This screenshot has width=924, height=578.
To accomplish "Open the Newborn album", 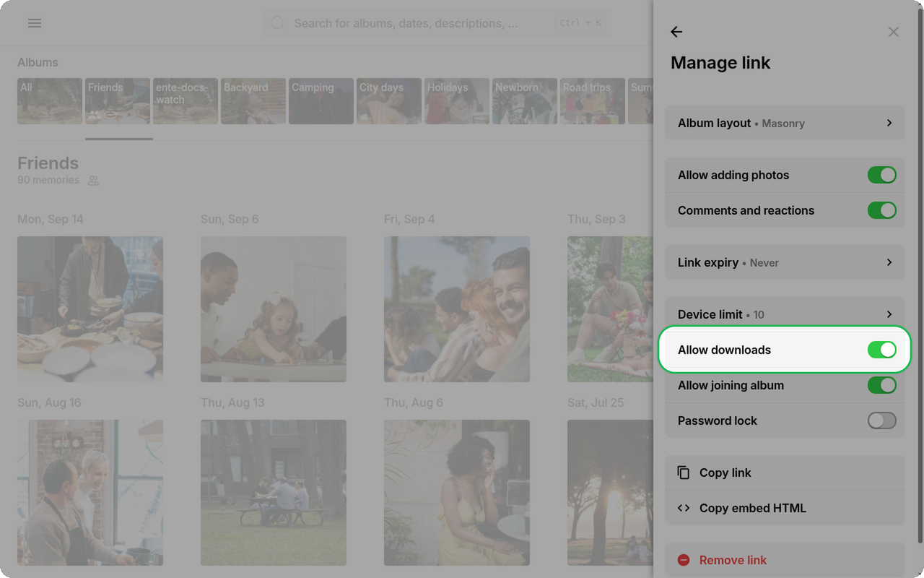I will click(525, 101).
